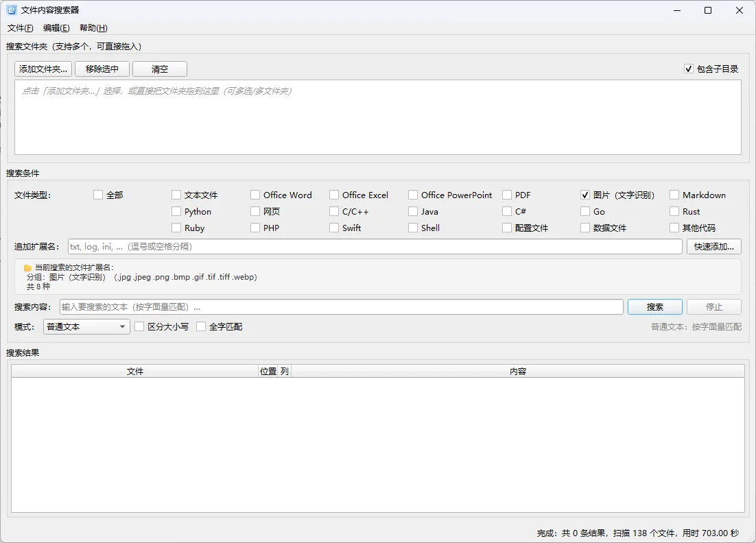Click the 内容 column header in results
This screenshot has height=543, width=756.
pyautogui.click(x=518, y=371)
